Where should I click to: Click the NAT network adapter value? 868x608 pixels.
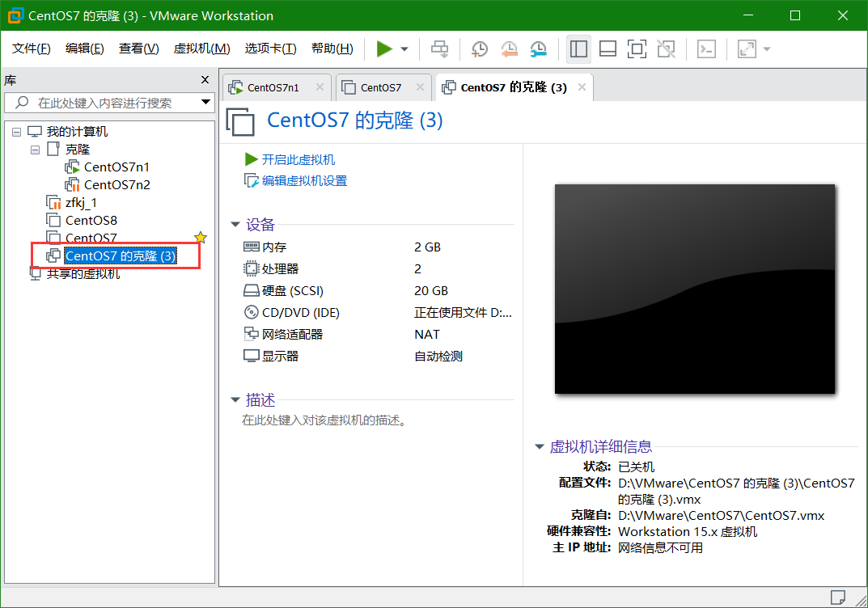(427, 334)
